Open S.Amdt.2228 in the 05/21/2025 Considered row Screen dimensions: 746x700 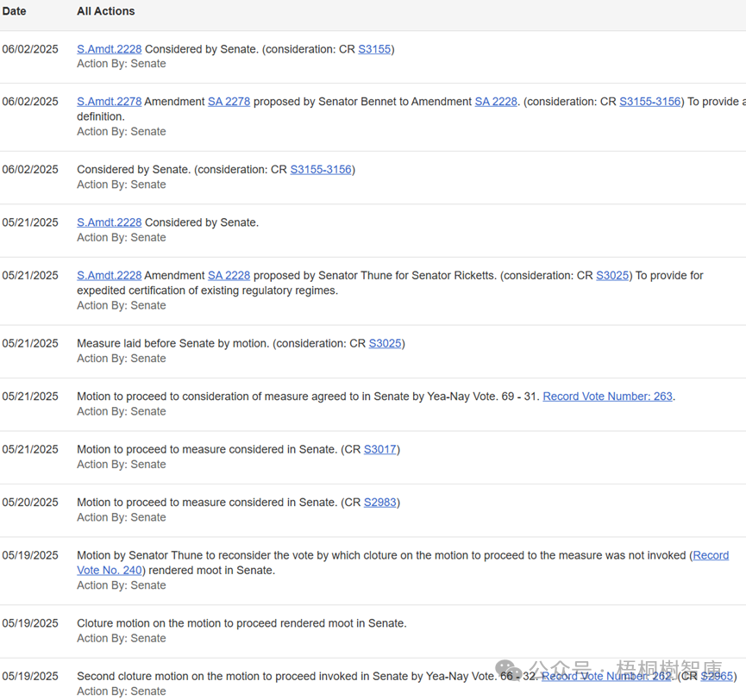(109, 222)
